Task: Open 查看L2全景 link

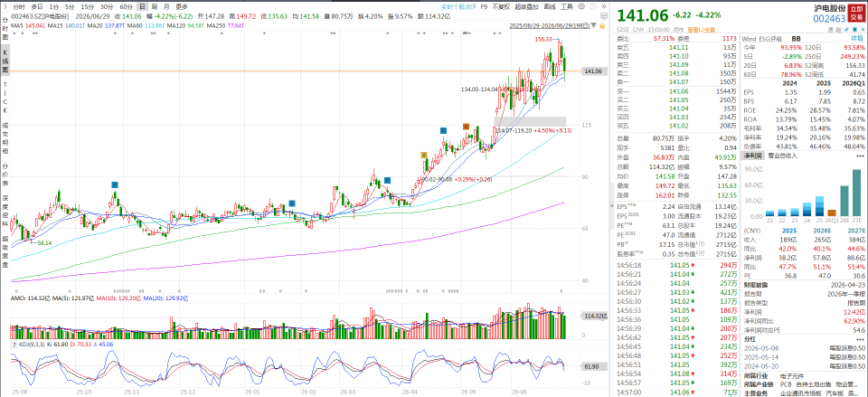Action: tap(702, 29)
